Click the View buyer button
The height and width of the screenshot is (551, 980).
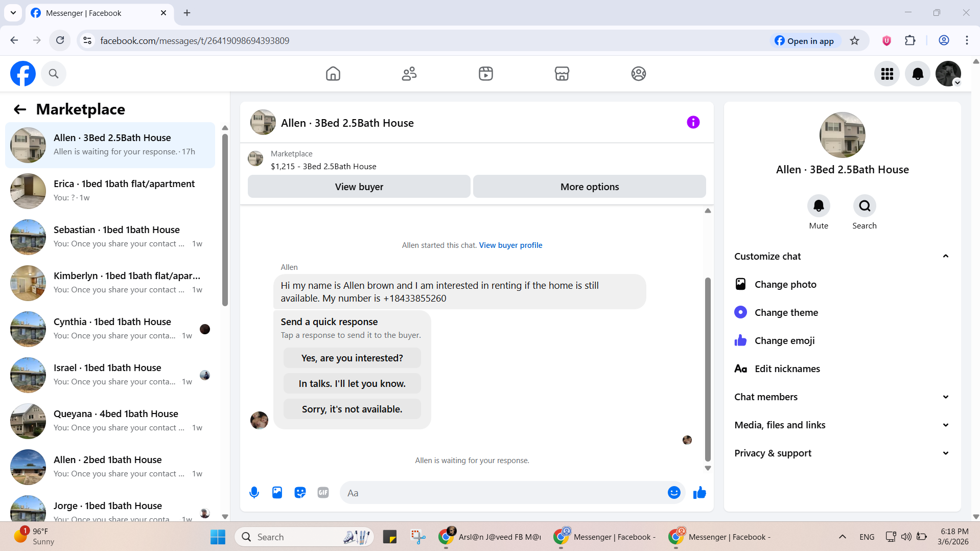[359, 187]
